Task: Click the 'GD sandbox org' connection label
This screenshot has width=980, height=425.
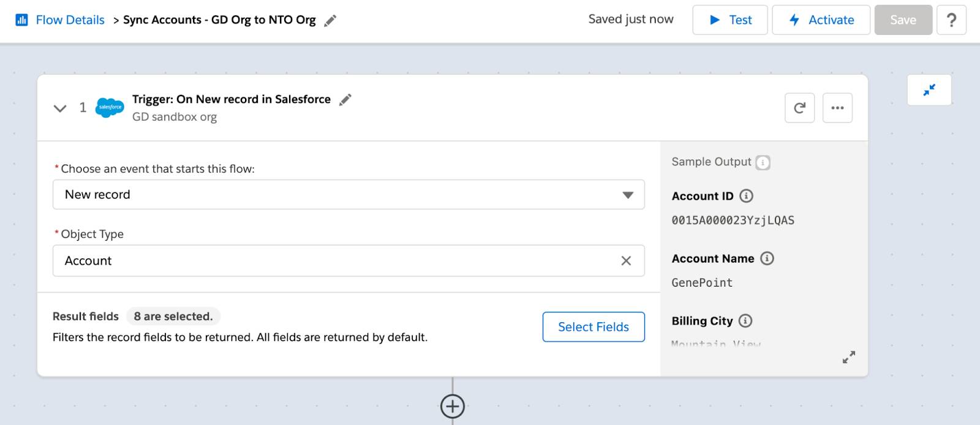Action: pyautogui.click(x=175, y=117)
